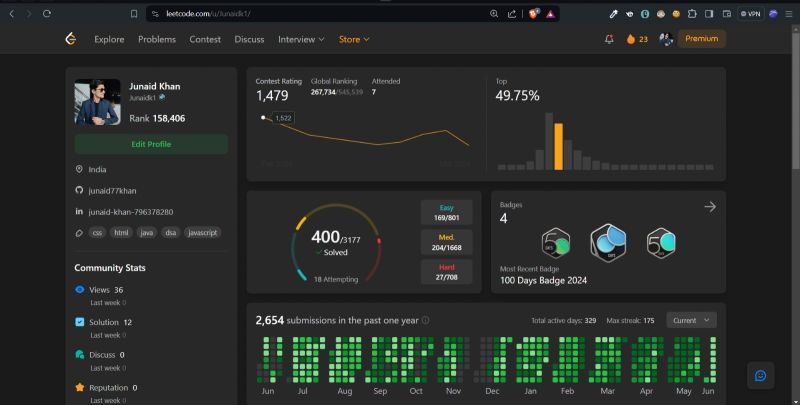Click the Premium button
Screen dimensions: 800x405
(x=702, y=39)
